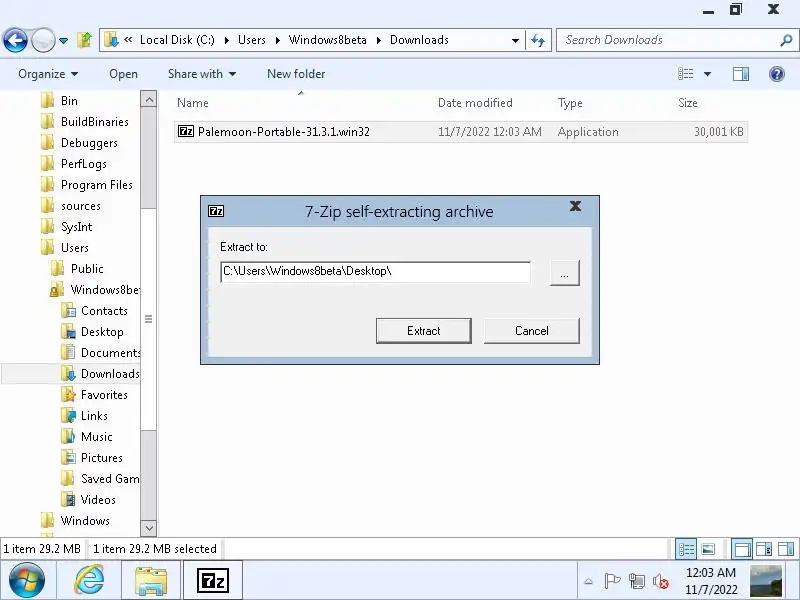Viewport: 800px width, 600px height.
Task: Expand the arrow after Users breadcrumb
Action: pos(278,40)
